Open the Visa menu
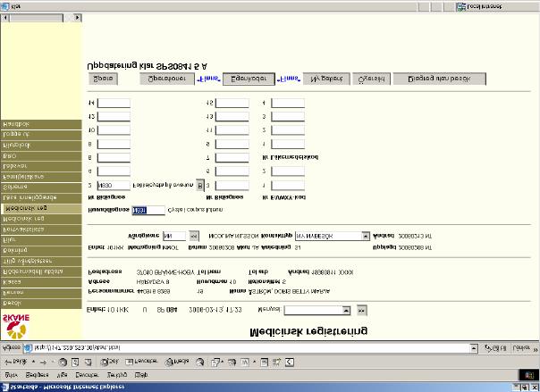The height and width of the screenshot is (392, 540). pyautogui.click(x=62, y=375)
